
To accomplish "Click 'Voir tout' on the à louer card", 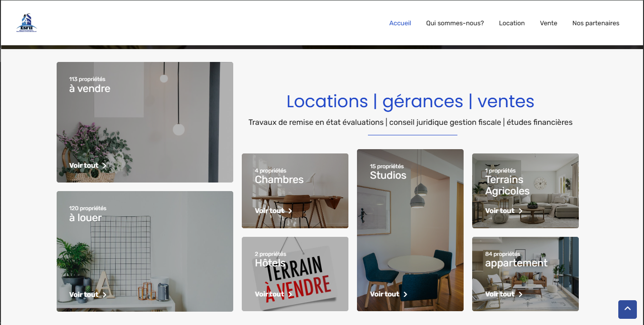I will tap(84, 295).
